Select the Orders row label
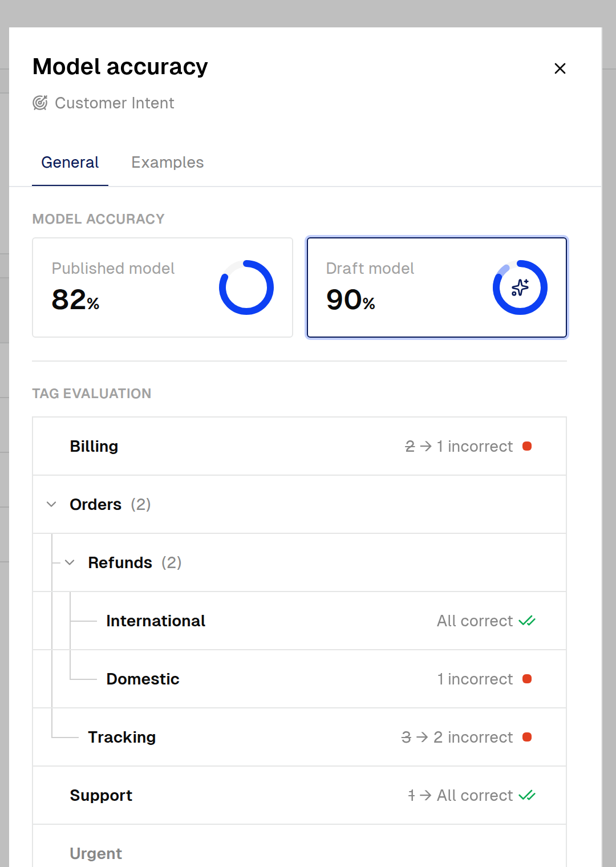The width and height of the screenshot is (616, 867). click(95, 504)
